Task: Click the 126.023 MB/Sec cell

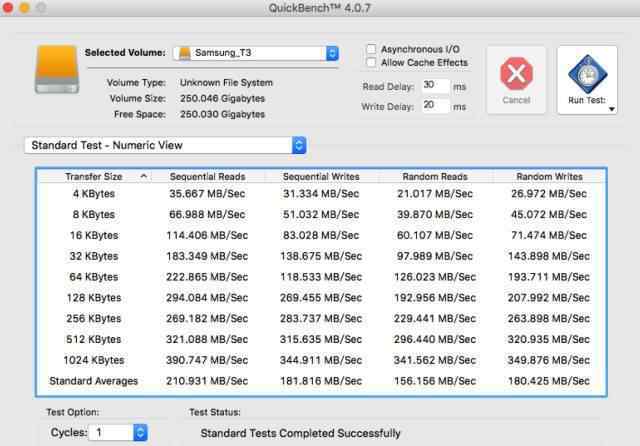Action: point(435,277)
